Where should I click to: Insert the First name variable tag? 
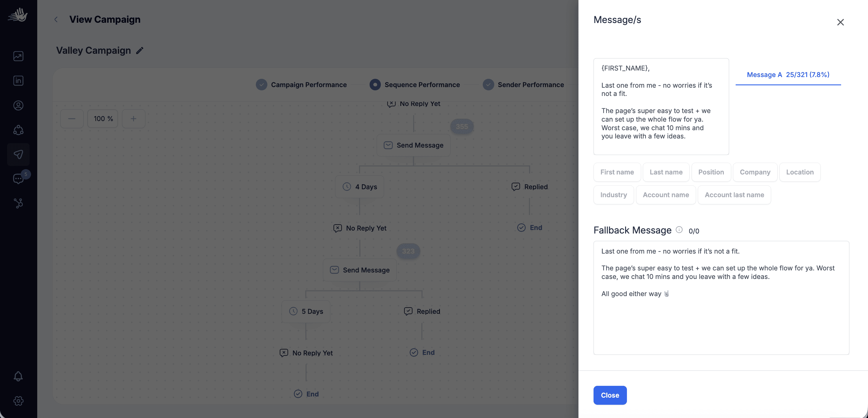point(617,172)
